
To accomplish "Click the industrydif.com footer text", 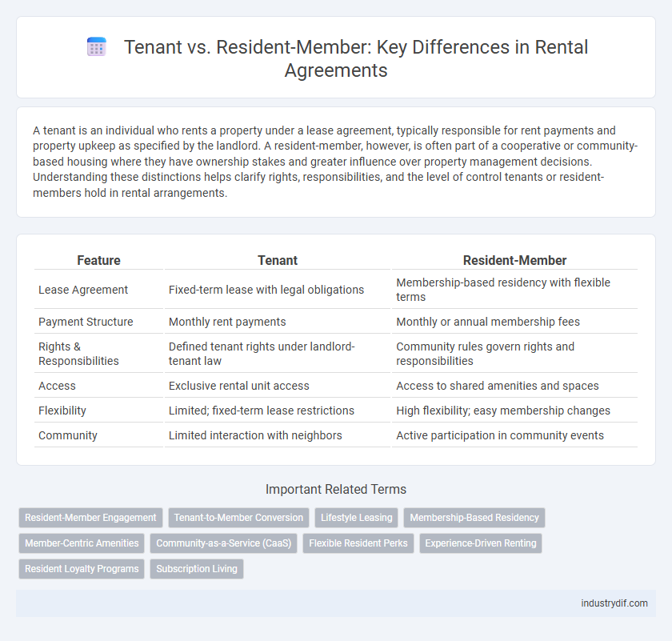I will pyautogui.click(x=614, y=603).
